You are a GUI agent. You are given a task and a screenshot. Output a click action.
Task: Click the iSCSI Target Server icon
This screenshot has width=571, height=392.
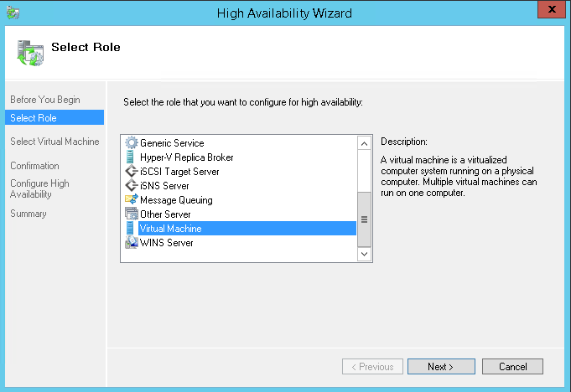click(x=131, y=171)
